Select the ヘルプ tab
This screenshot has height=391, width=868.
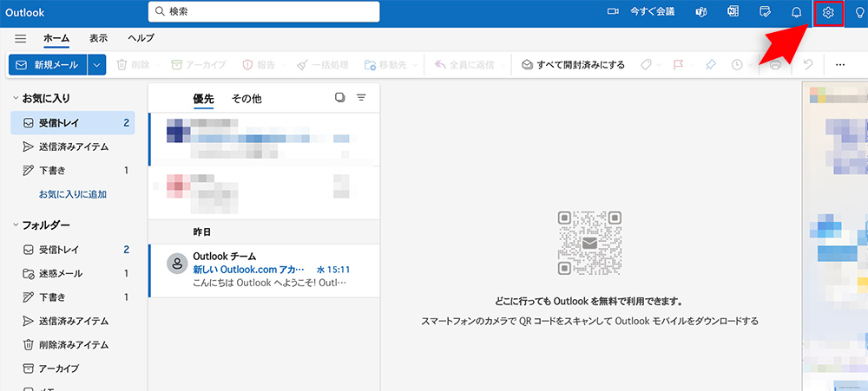(141, 38)
